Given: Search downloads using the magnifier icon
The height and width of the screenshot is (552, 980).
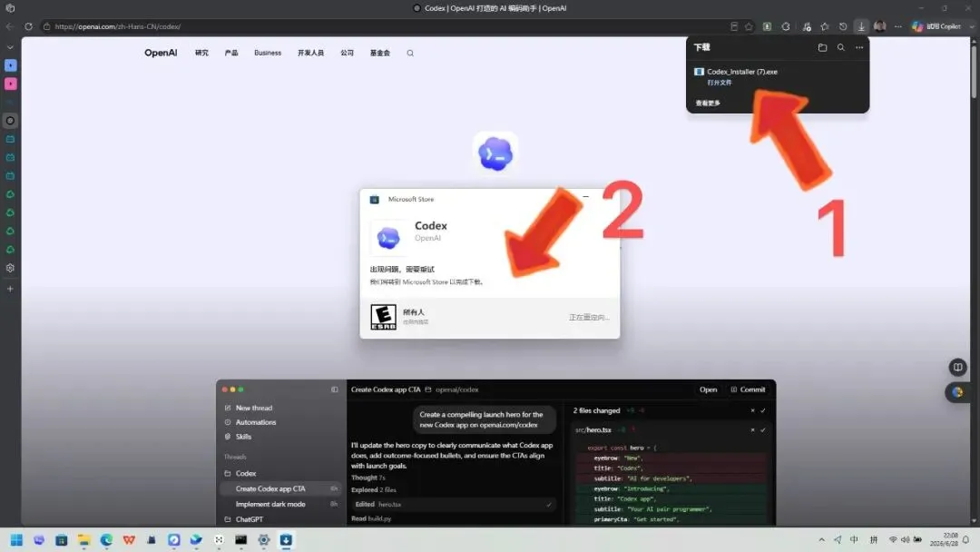Looking at the screenshot, I should point(840,47).
